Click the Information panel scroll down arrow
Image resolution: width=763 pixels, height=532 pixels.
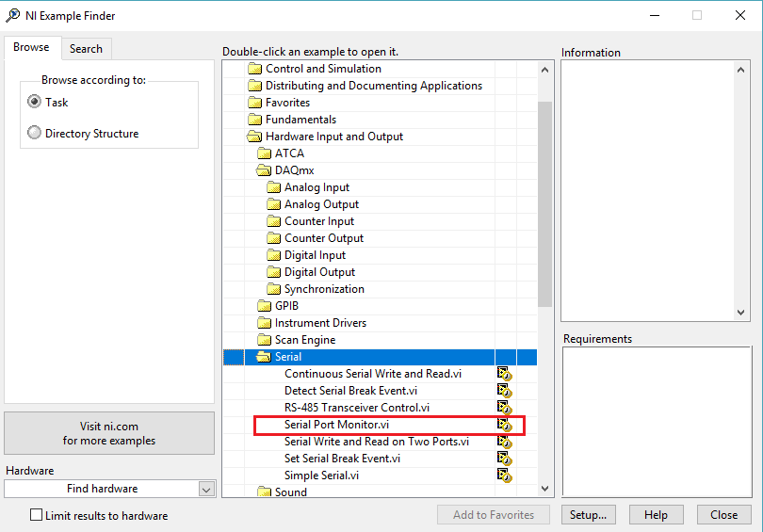click(x=740, y=313)
